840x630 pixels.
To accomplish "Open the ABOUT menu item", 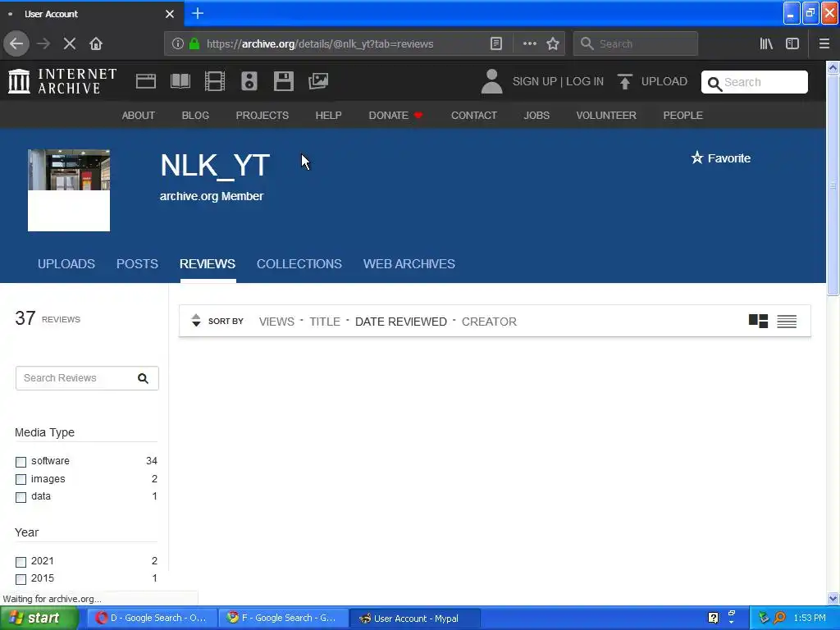I will [x=138, y=115].
